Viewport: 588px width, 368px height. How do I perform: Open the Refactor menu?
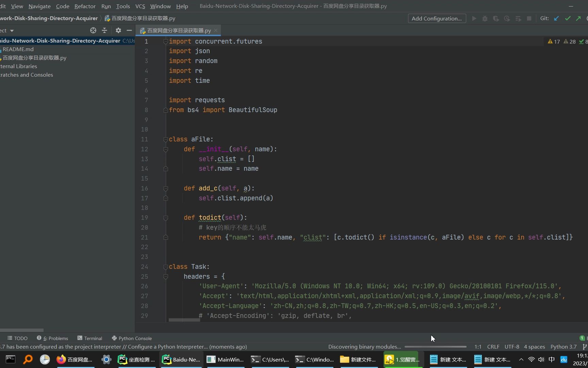[85, 6]
